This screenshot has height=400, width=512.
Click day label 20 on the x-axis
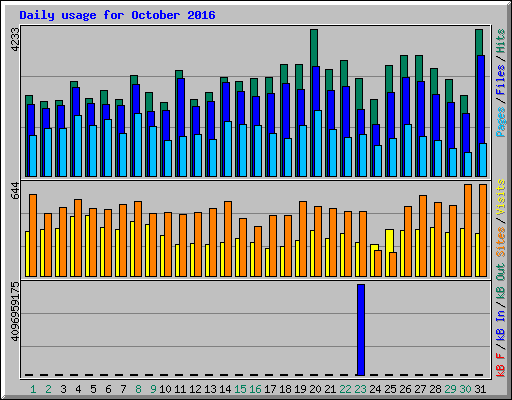pos(315,389)
